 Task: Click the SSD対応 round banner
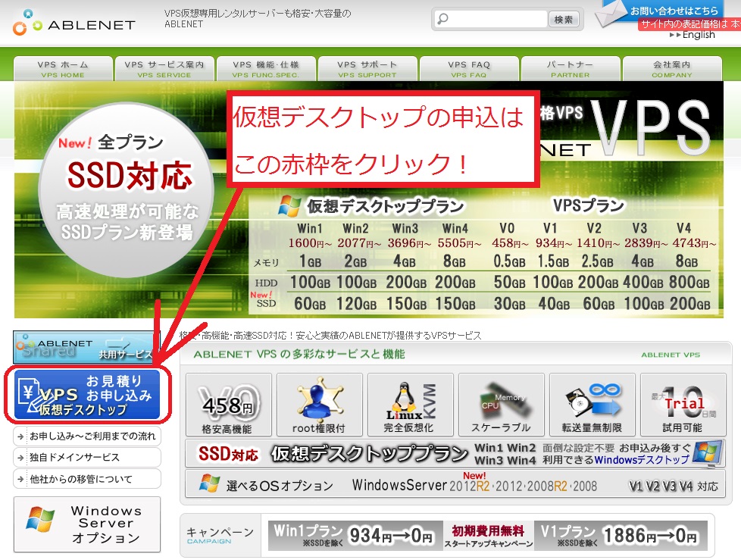[x=127, y=190]
